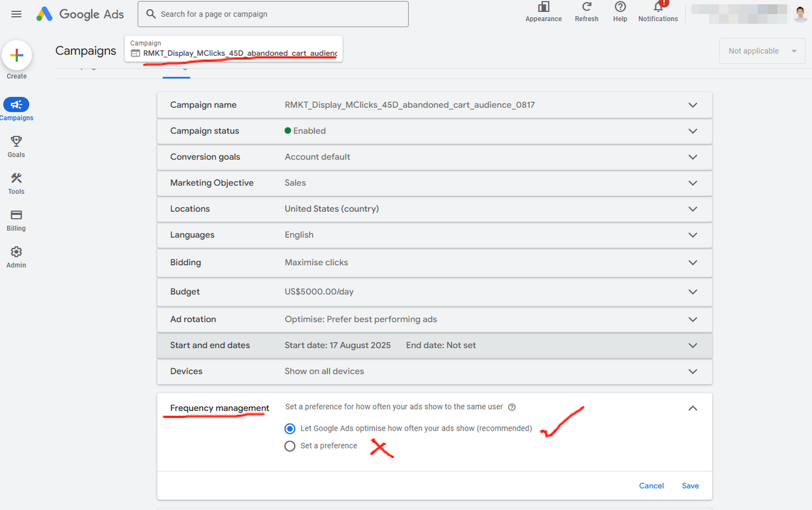This screenshot has height=510, width=812.
Task: Select the Set a preference radio option
Action: click(290, 446)
